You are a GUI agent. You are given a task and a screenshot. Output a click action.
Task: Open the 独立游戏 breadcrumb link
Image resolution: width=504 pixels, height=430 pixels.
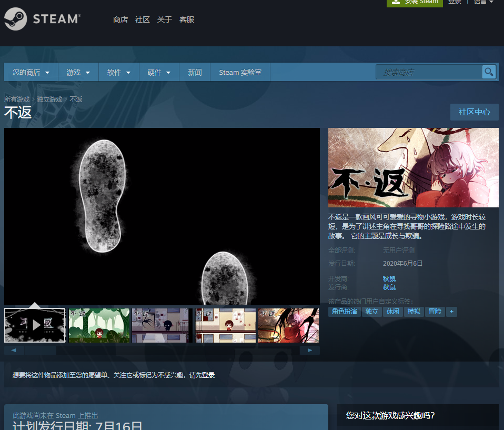(x=49, y=99)
